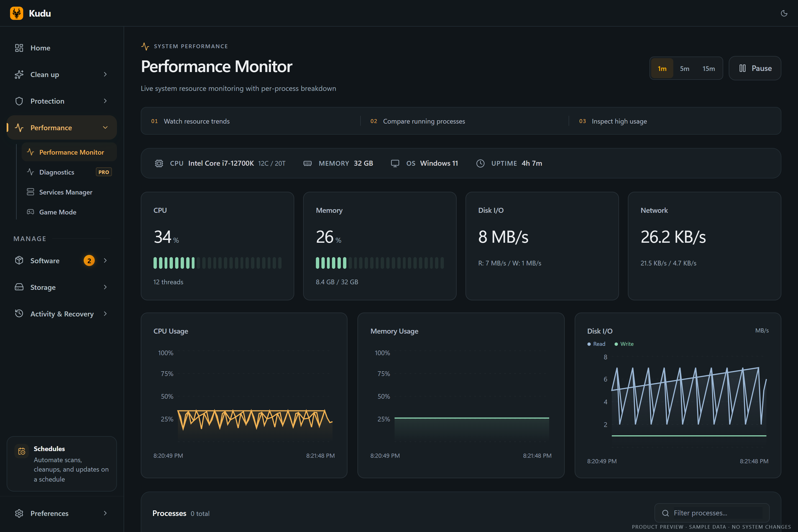The height and width of the screenshot is (532, 798).
Task: Expand the Storage chevron
Action: pyautogui.click(x=105, y=287)
